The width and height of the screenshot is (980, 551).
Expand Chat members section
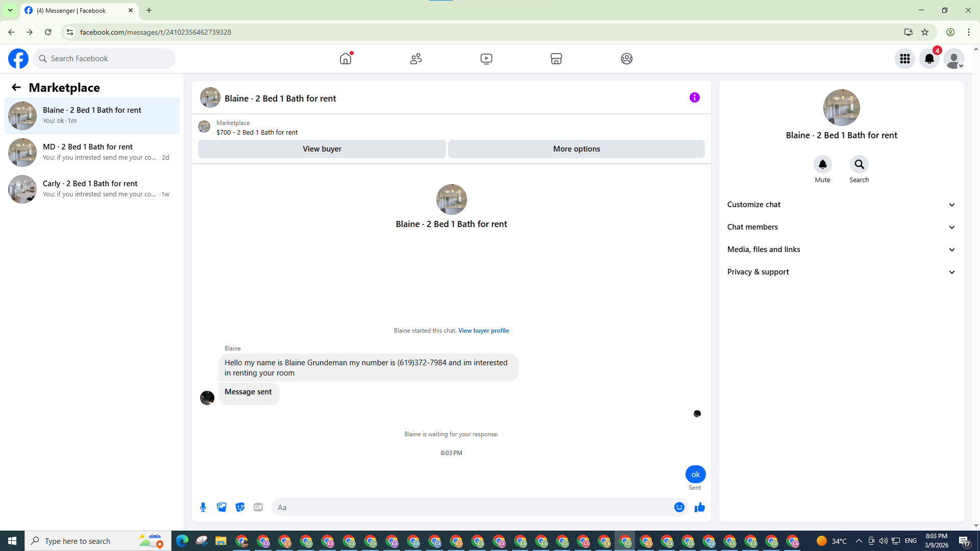(841, 227)
